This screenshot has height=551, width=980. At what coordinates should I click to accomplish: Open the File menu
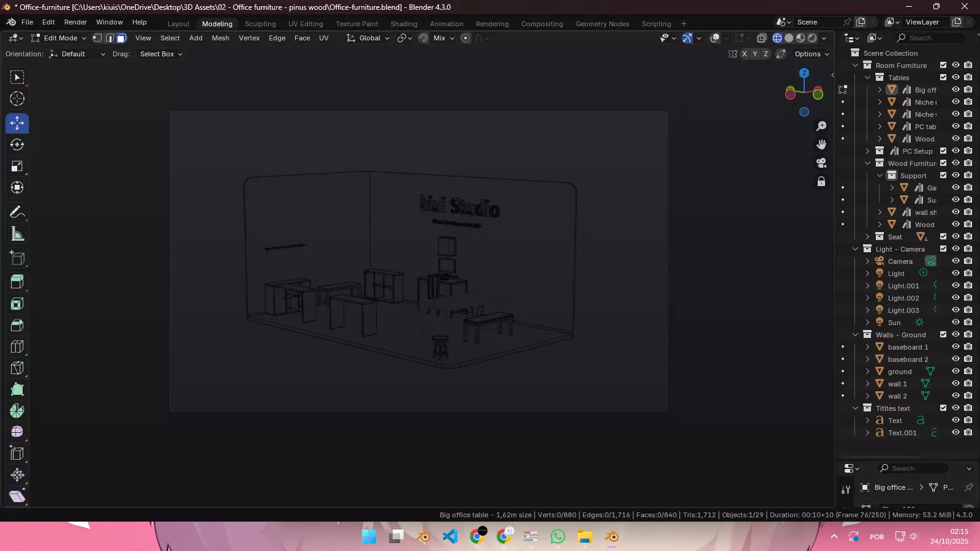28,22
